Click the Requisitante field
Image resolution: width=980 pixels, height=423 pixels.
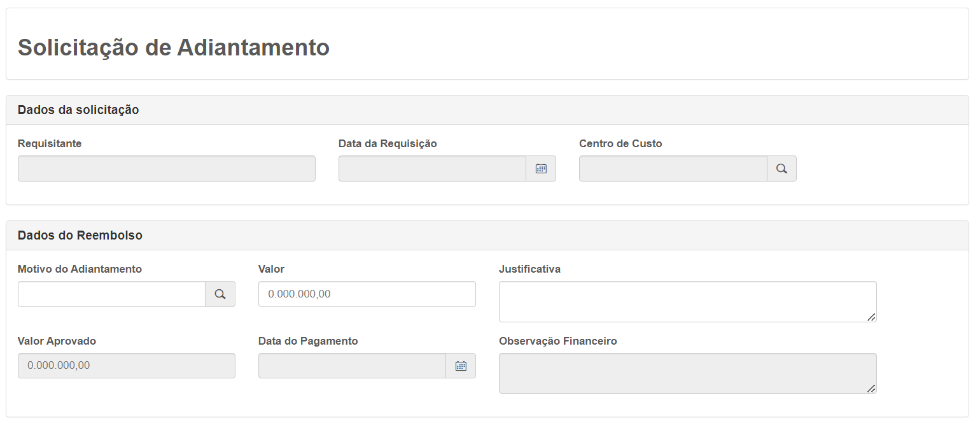pyautogui.click(x=166, y=169)
